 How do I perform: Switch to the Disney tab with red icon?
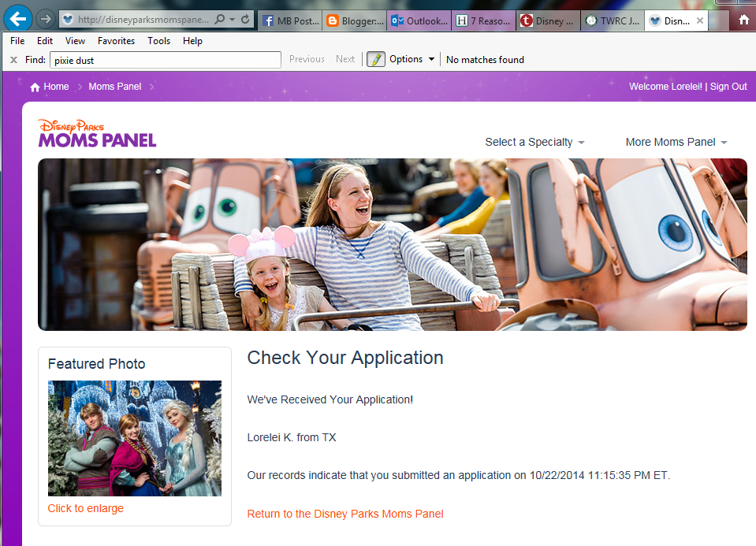click(x=548, y=20)
